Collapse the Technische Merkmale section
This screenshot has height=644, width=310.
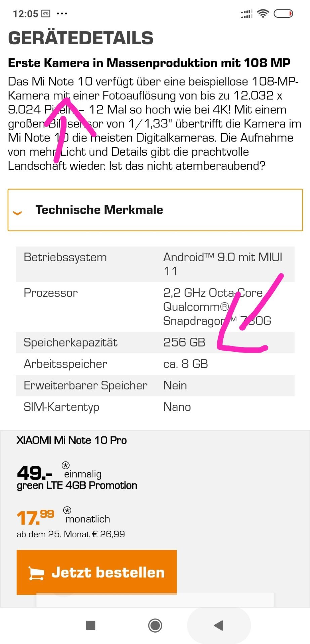pos(155,210)
